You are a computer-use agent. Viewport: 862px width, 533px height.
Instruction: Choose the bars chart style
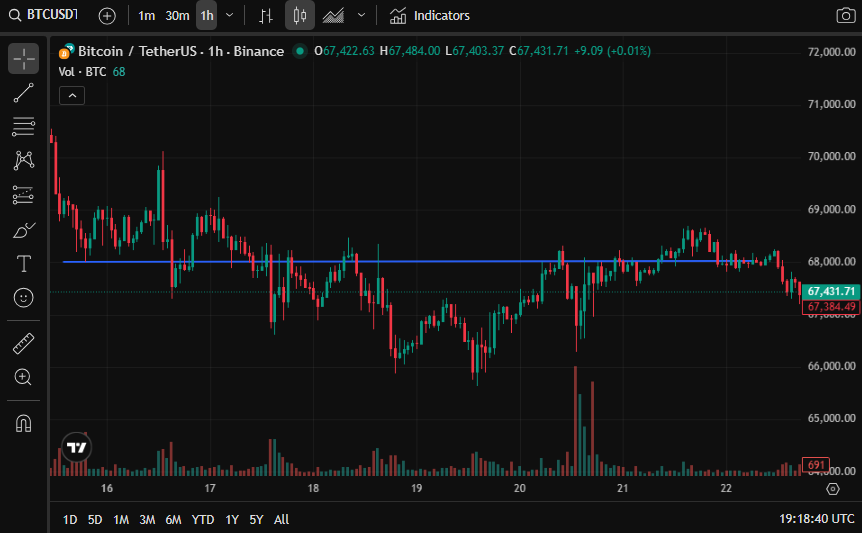pyautogui.click(x=266, y=16)
